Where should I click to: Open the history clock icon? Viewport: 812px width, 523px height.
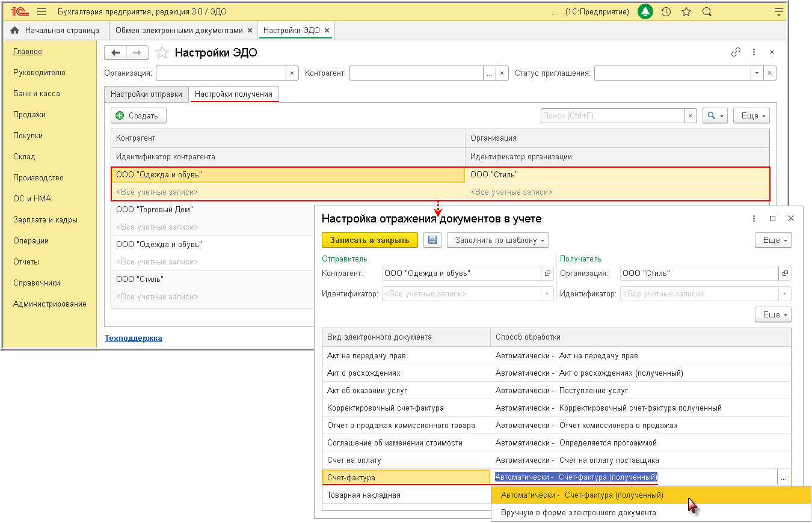coord(666,11)
